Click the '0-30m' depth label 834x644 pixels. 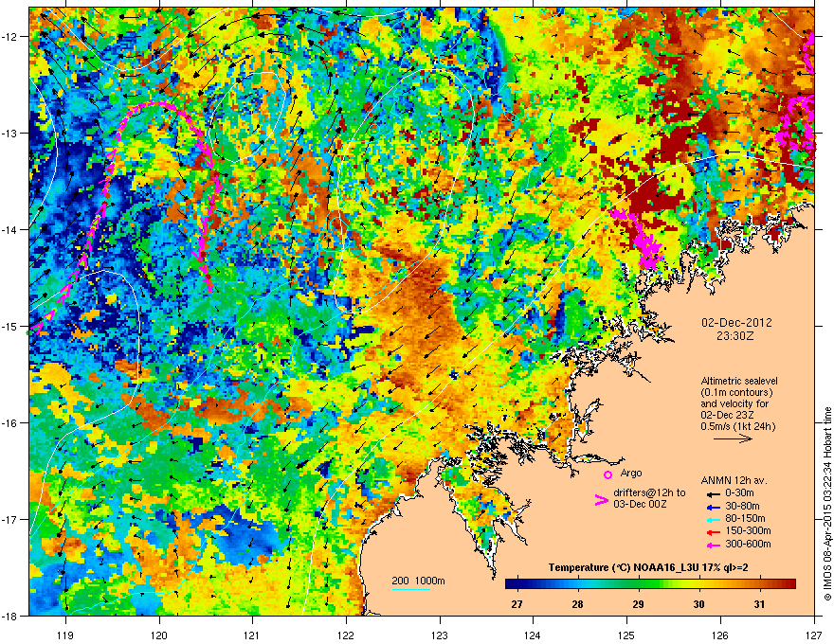[x=739, y=493]
